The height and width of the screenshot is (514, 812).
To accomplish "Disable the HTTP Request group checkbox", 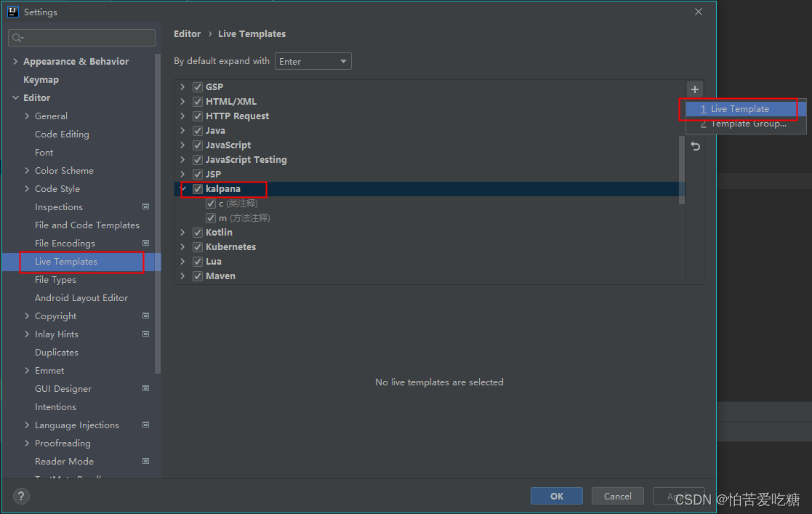I will [x=197, y=116].
